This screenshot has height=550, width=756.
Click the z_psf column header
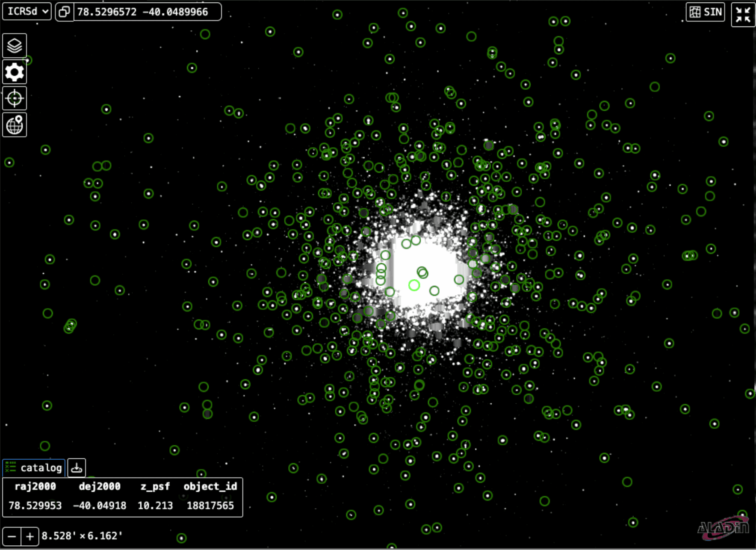click(155, 487)
